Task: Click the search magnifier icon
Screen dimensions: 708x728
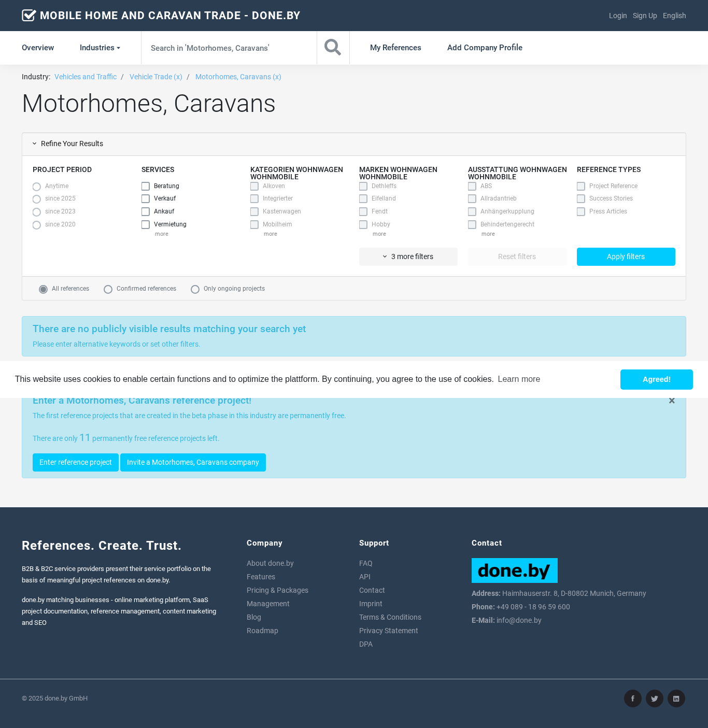Action: pos(333,48)
